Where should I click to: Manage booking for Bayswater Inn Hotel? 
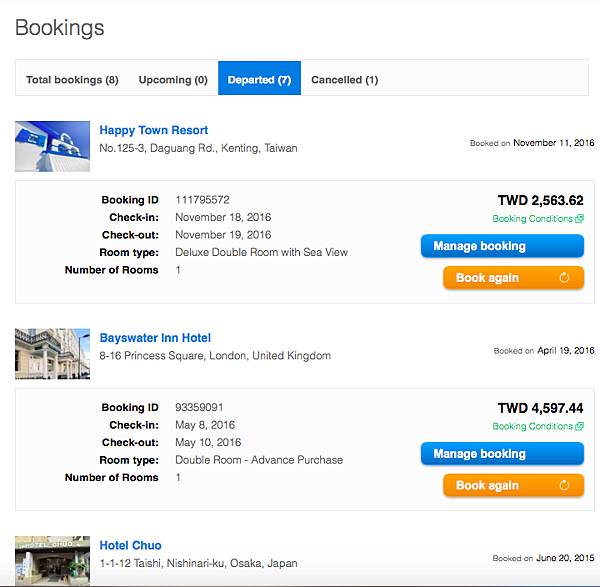click(x=502, y=454)
